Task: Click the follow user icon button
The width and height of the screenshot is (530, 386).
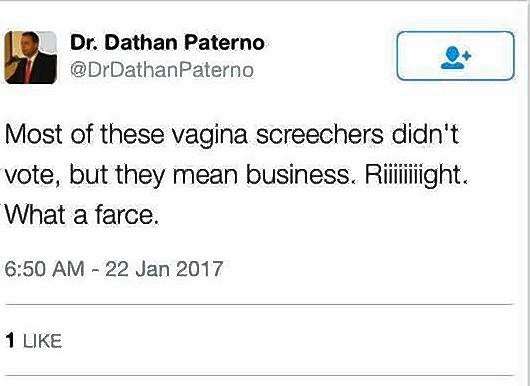Action: point(455,56)
